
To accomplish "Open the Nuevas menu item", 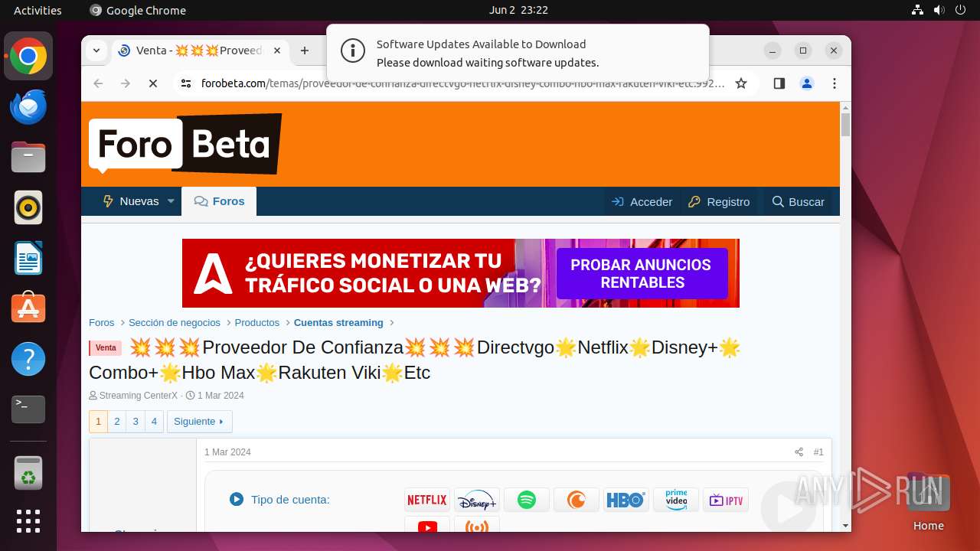I will tap(131, 201).
